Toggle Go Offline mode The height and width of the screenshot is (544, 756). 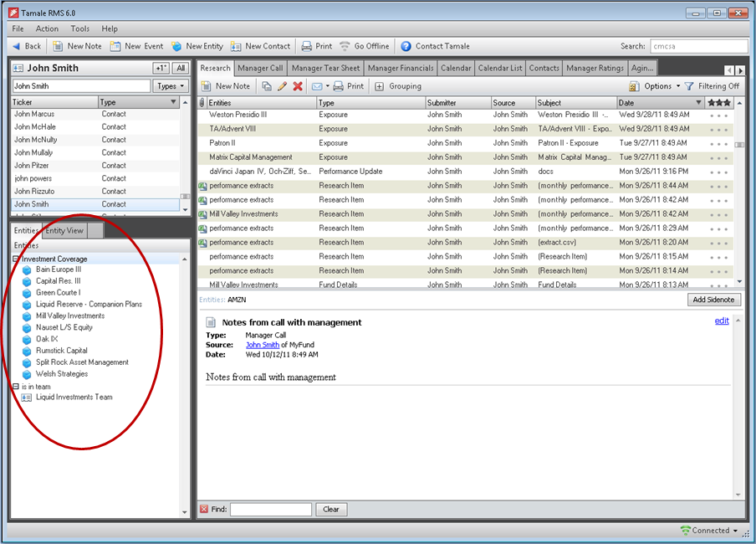(365, 46)
